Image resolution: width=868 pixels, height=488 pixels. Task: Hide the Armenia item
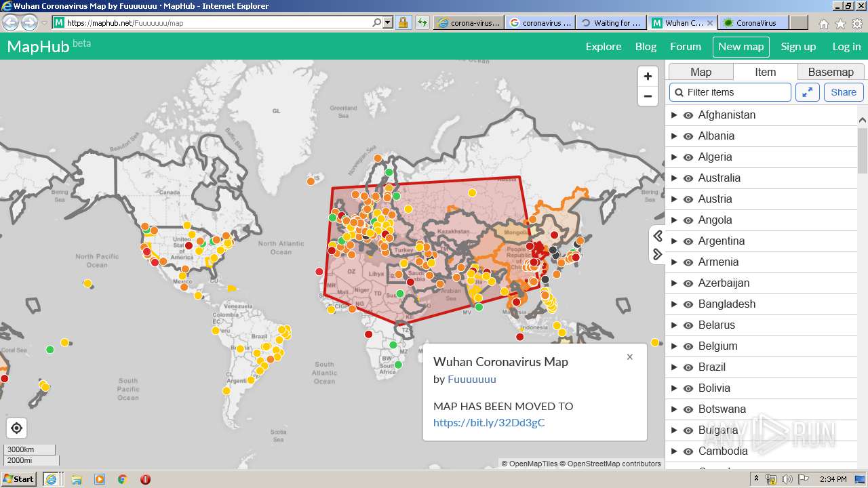point(688,262)
